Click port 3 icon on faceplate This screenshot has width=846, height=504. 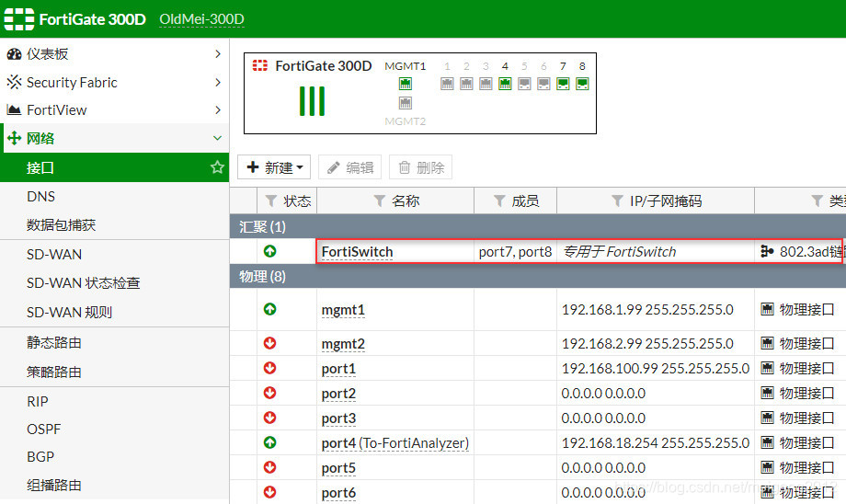click(486, 84)
